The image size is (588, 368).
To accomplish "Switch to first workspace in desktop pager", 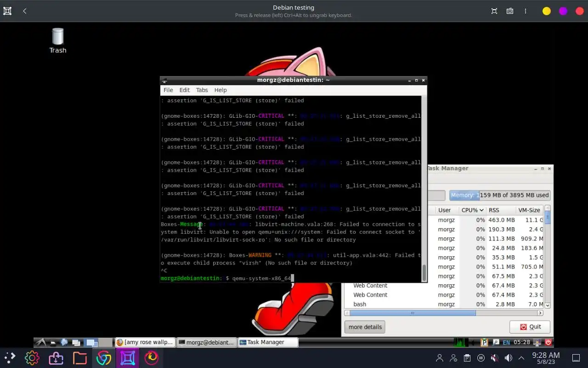I will tap(91, 342).
